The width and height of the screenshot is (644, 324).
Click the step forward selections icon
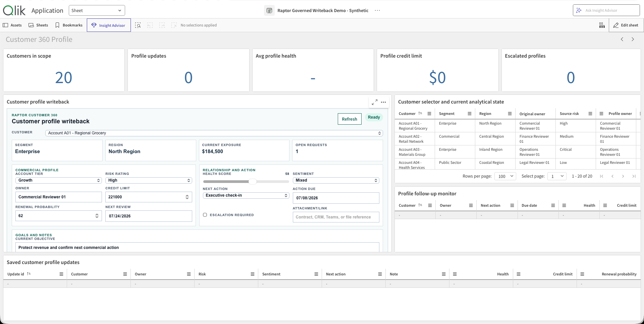pyautogui.click(x=162, y=25)
